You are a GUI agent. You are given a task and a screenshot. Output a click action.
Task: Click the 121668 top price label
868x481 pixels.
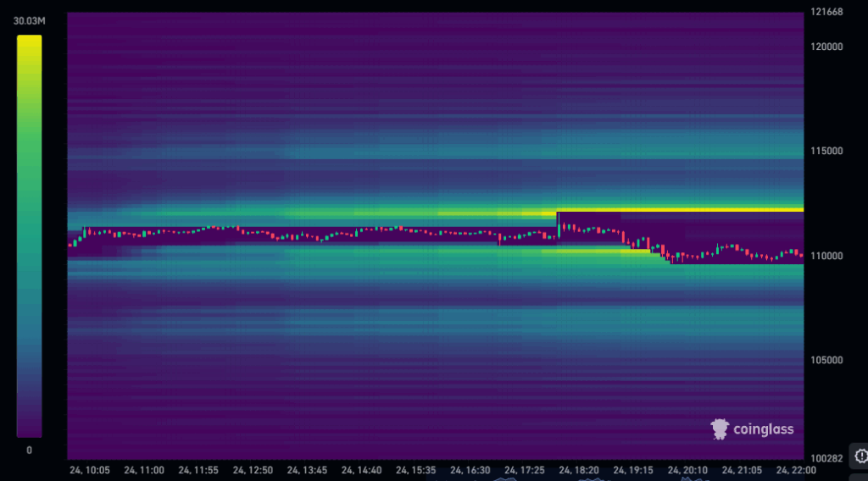point(826,12)
